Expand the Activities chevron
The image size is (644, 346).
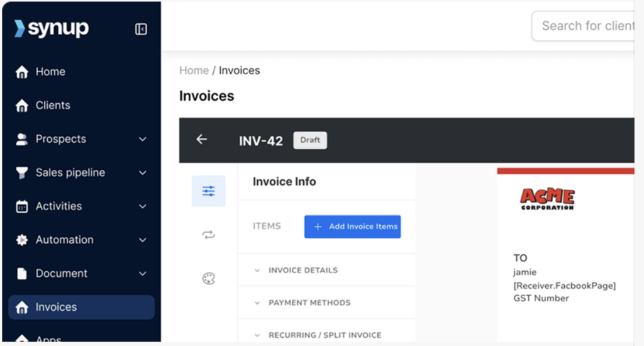[x=143, y=206]
